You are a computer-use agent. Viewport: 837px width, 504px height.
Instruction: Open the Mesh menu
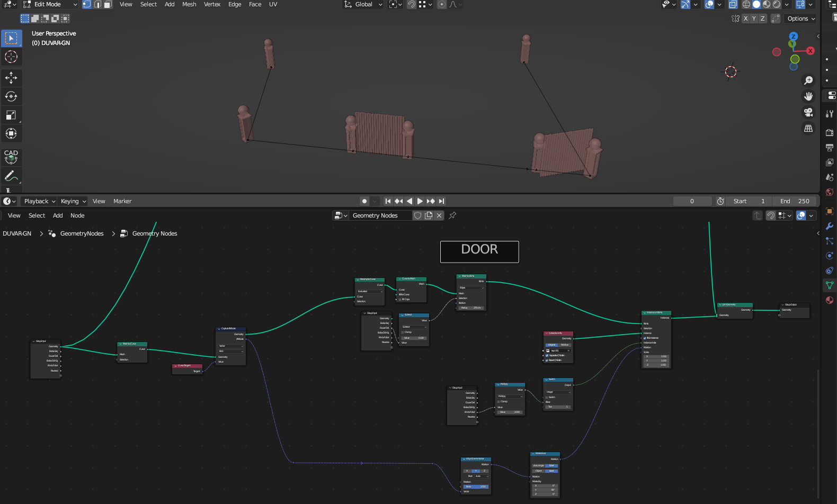(x=189, y=4)
